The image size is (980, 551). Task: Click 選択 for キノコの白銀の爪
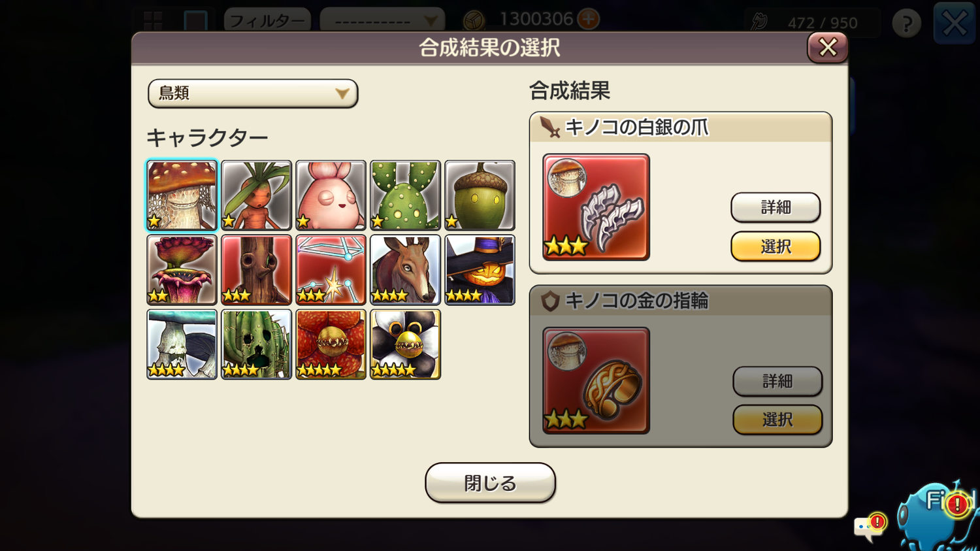tap(776, 246)
